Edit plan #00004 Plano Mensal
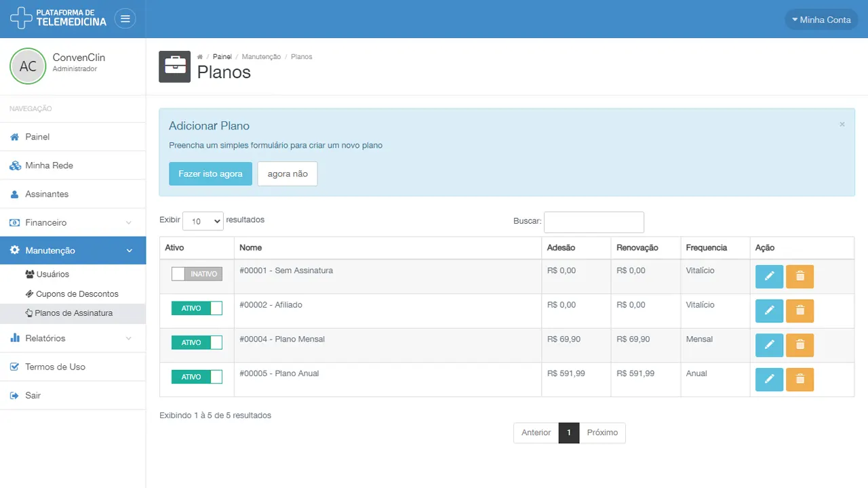 coord(769,345)
